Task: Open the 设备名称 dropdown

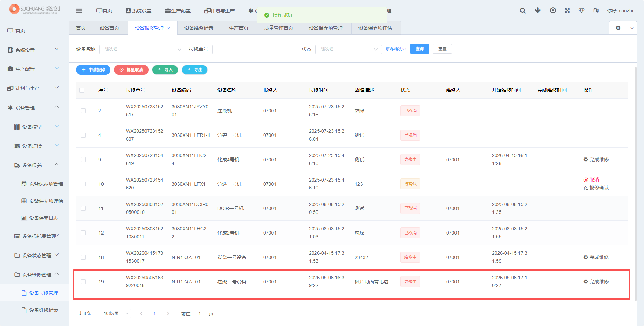Action: click(142, 50)
